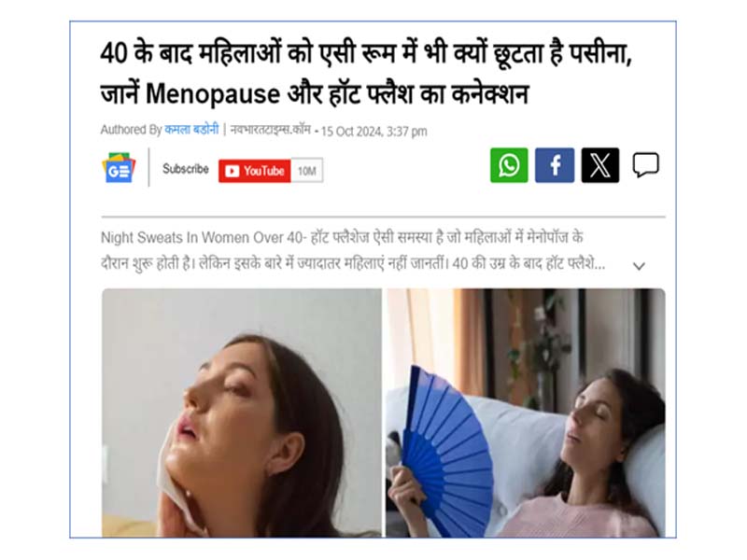Viewport: 747px width, 560px height.
Task: Click the Subscribe label beside YouTube
Action: pos(185,169)
